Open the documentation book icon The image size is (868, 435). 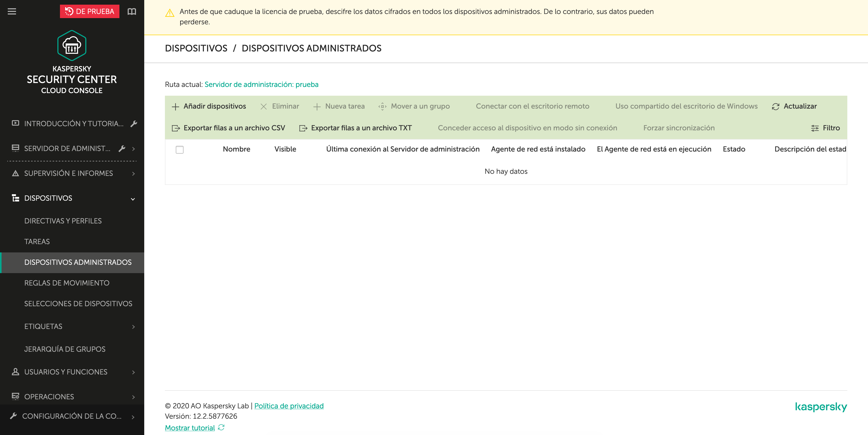pyautogui.click(x=132, y=11)
